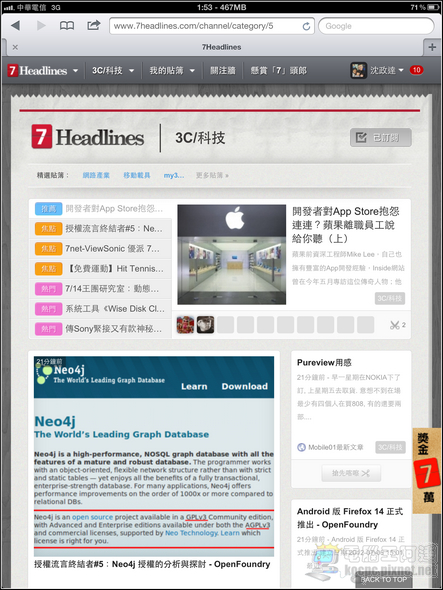Open Android 版 Firefox 14 article title
Image resolution: width=443 pixels, height=590 pixels.
click(350, 518)
